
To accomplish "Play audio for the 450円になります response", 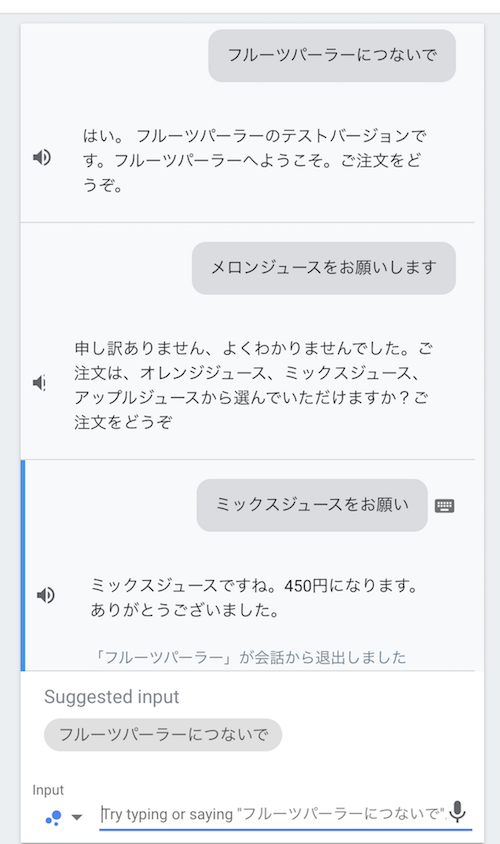I will 45,595.
